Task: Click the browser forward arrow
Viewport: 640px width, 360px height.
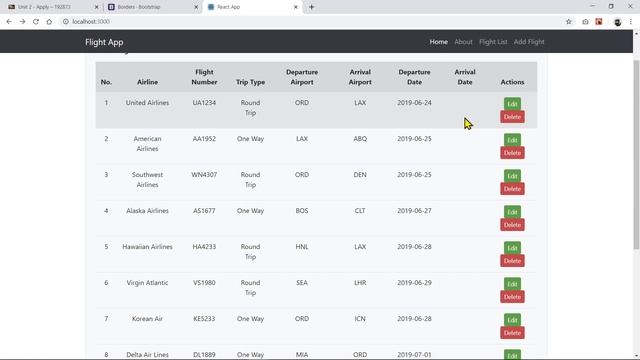Action: [22, 22]
